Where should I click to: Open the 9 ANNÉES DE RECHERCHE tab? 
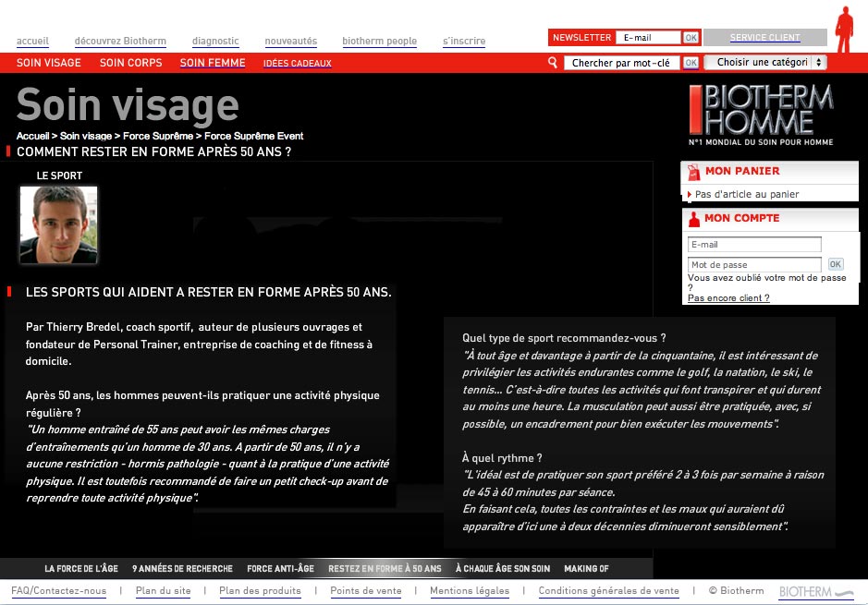coord(182,568)
